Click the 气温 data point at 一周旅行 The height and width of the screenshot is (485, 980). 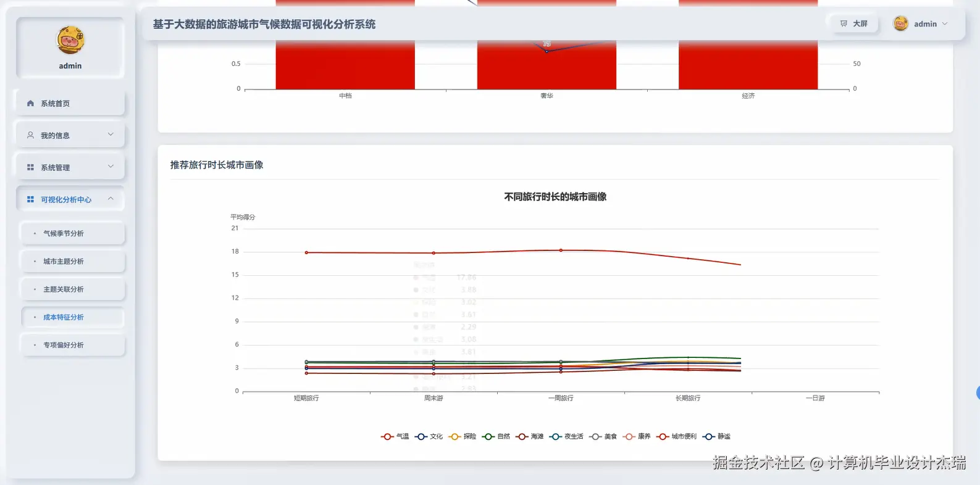[x=561, y=250]
